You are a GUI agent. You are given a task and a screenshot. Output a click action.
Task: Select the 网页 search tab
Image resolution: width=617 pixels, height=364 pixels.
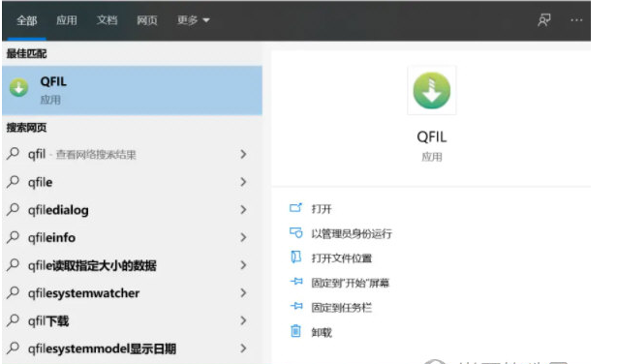pos(147,20)
